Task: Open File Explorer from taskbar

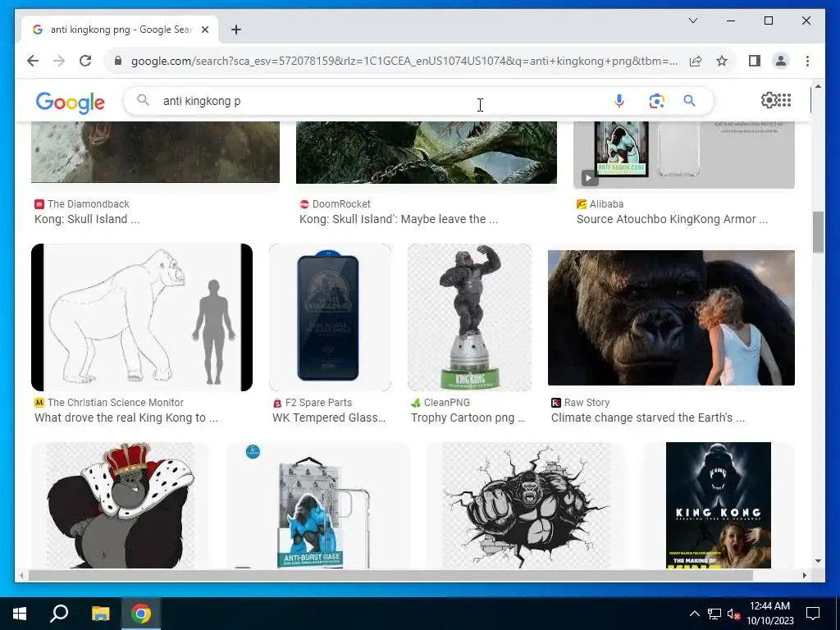Action: (x=100, y=614)
